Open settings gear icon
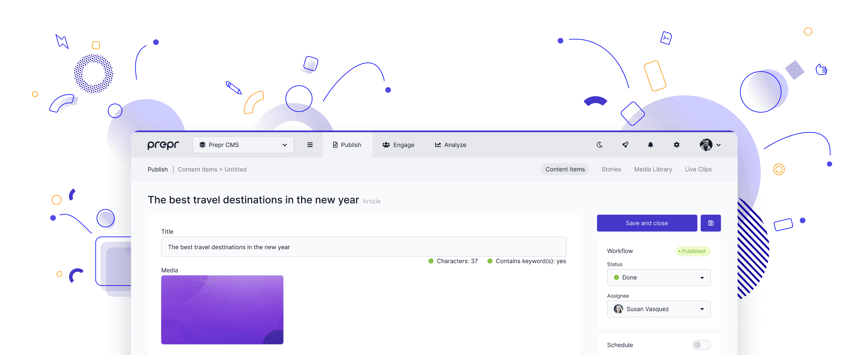Viewport: 868px width, 355px height. [676, 145]
